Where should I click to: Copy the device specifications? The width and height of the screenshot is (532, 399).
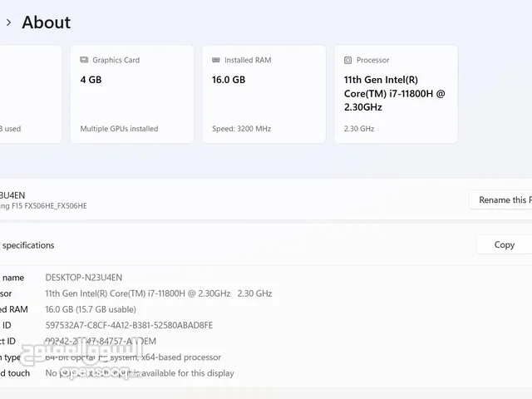pyautogui.click(x=505, y=244)
